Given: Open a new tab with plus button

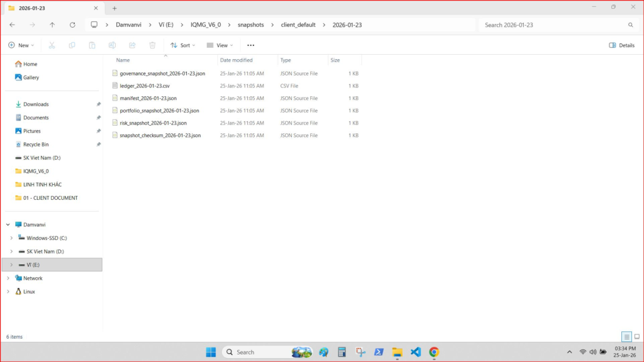Looking at the screenshot, I should tap(114, 8).
